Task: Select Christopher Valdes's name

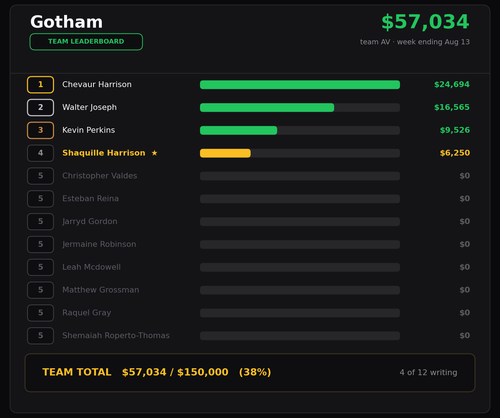Action: pyautogui.click(x=100, y=176)
